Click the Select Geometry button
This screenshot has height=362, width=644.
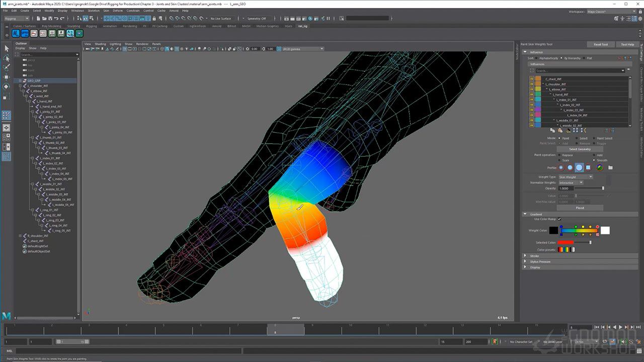click(580, 149)
